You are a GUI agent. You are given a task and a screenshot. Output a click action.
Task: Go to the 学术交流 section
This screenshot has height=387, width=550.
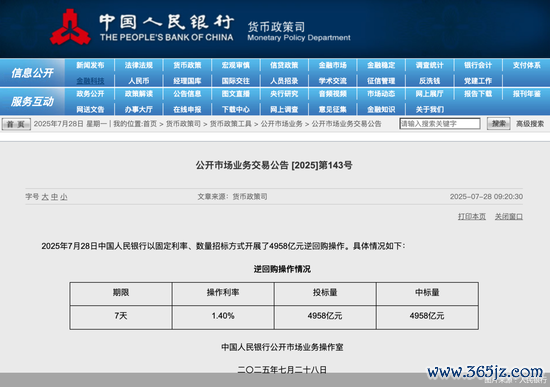tap(333, 81)
